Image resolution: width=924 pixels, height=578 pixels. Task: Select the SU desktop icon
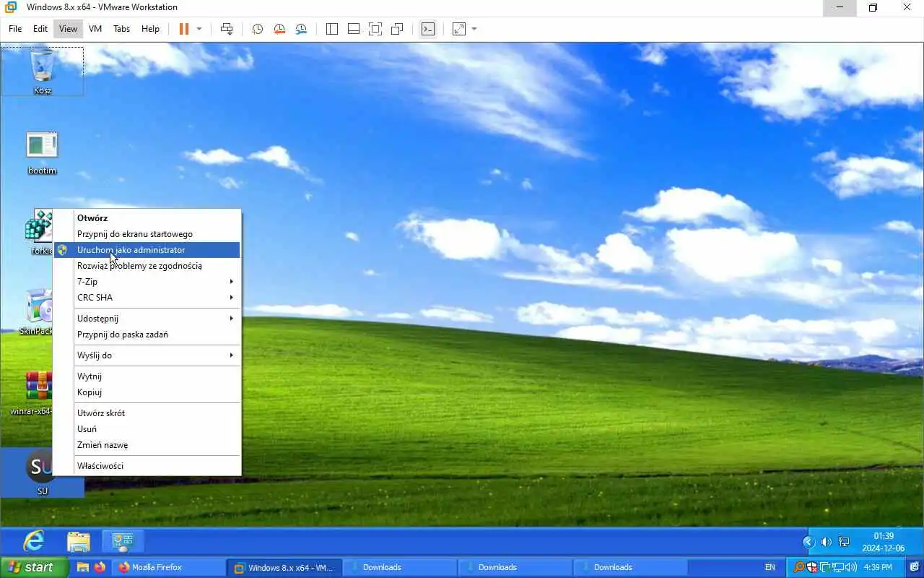coord(42,473)
